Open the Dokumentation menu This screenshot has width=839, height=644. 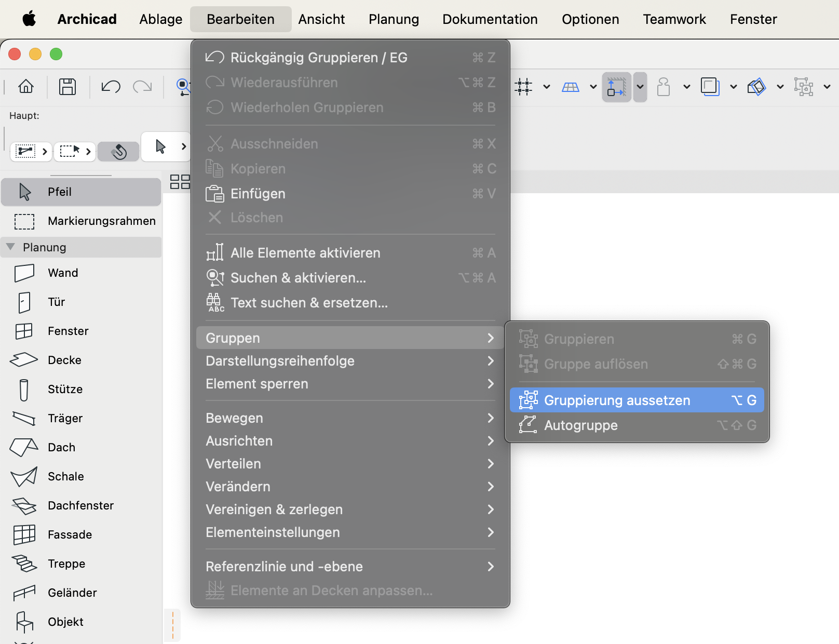pos(490,19)
